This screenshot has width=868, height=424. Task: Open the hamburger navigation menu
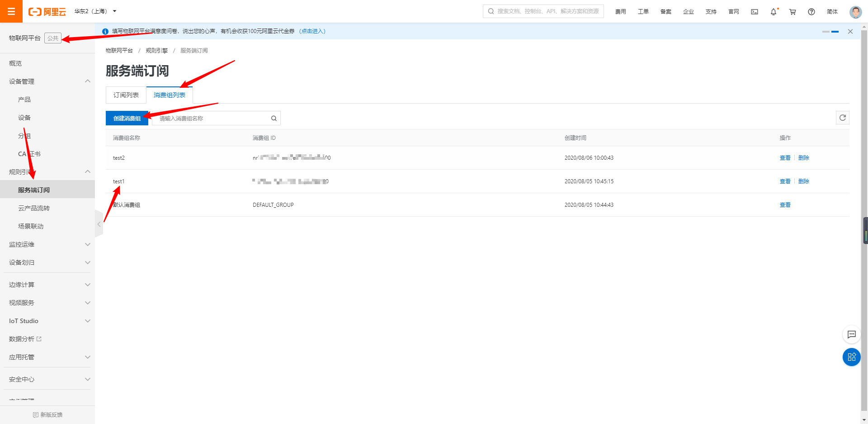pos(11,11)
